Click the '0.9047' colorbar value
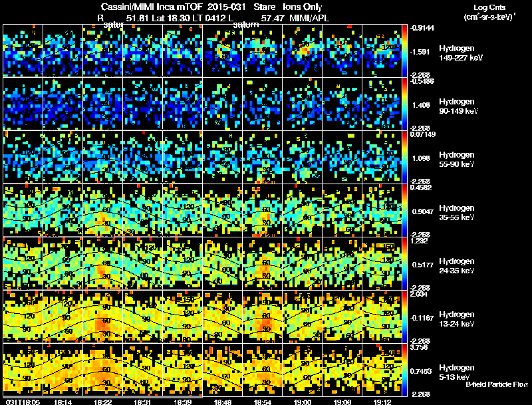 click(x=423, y=211)
